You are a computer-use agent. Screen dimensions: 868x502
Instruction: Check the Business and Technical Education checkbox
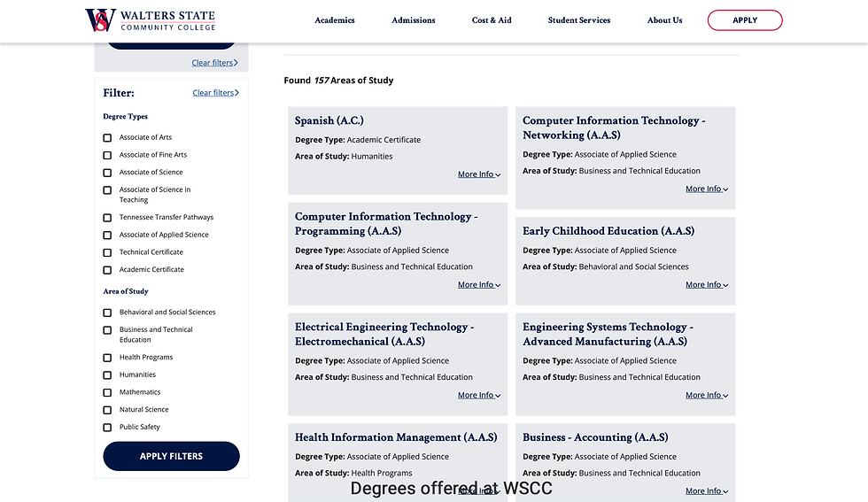107,330
